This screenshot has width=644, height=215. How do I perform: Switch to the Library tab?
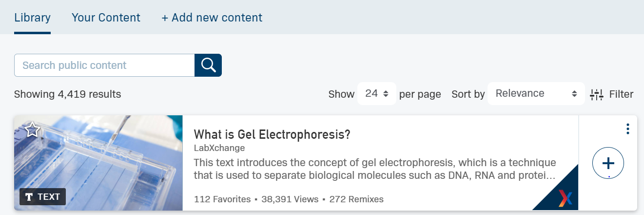32,18
